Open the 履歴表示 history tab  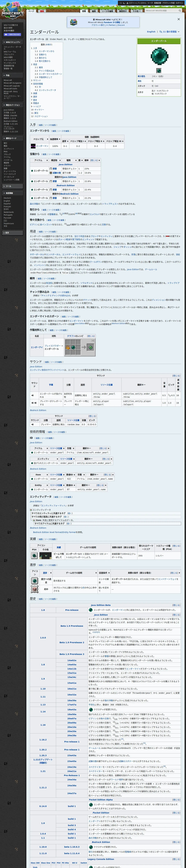click(x=123, y=11)
